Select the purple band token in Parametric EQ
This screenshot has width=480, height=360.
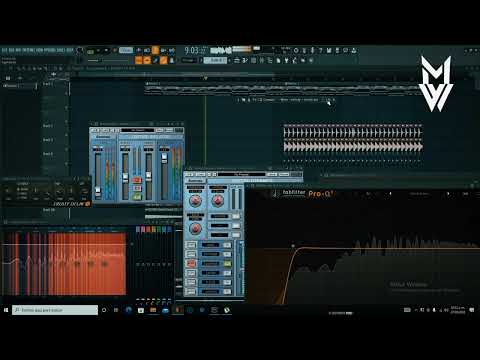click(x=138, y=229)
